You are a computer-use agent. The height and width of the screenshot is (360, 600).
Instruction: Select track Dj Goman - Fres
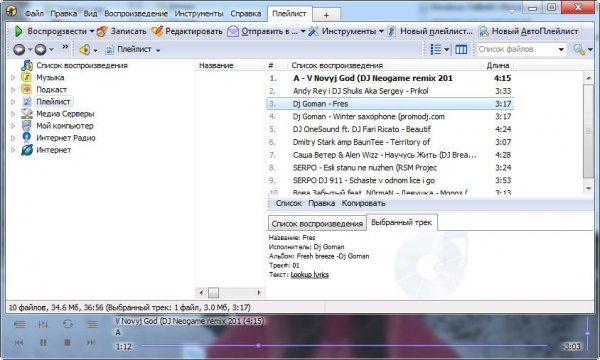click(x=390, y=104)
